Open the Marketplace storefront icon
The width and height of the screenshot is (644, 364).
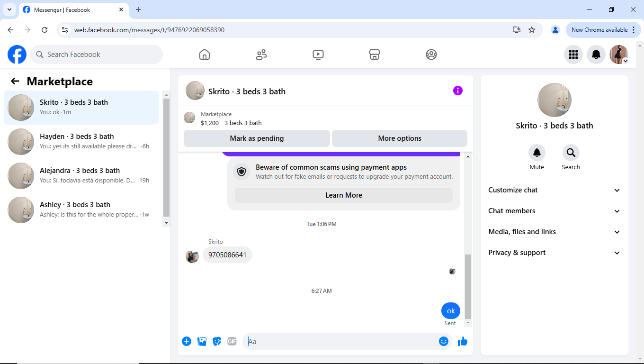point(375,55)
